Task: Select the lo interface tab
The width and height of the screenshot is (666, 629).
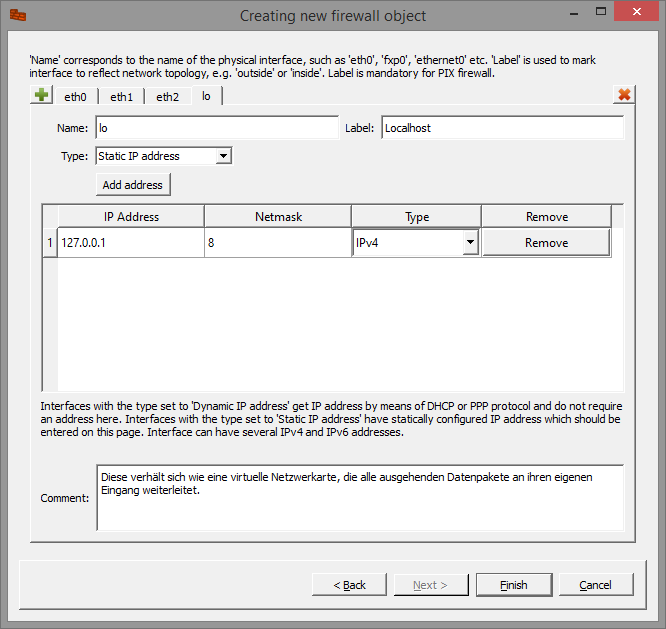Action: click(206, 96)
